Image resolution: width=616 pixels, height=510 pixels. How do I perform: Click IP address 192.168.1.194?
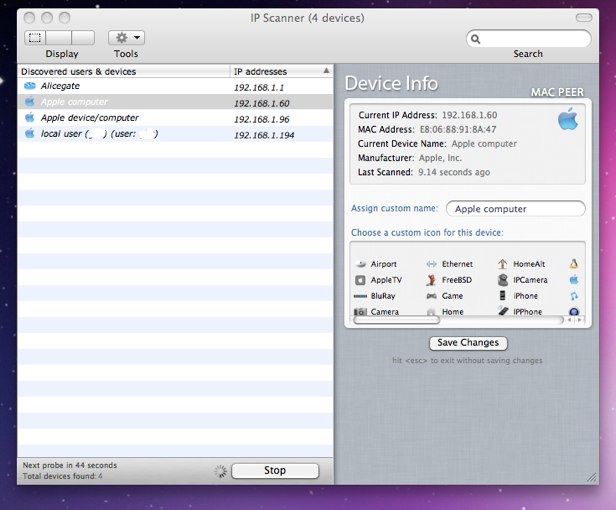pyautogui.click(x=264, y=135)
